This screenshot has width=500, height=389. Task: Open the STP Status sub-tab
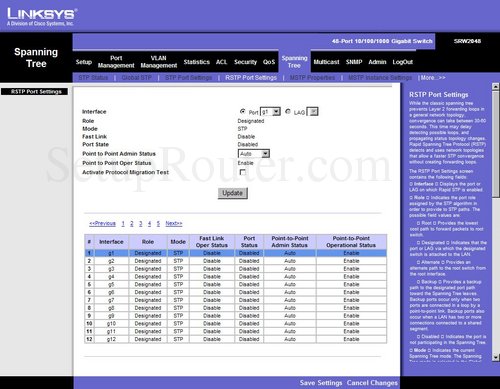[x=93, y=78]
